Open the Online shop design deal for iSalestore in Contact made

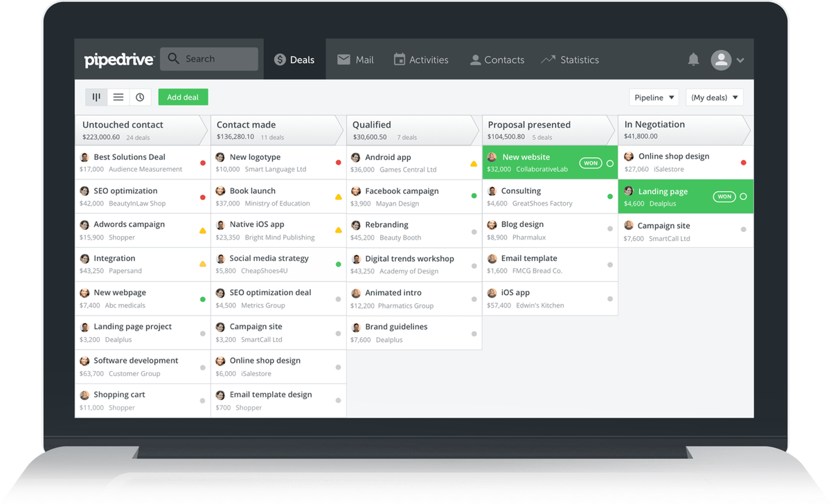click(278, 367)
